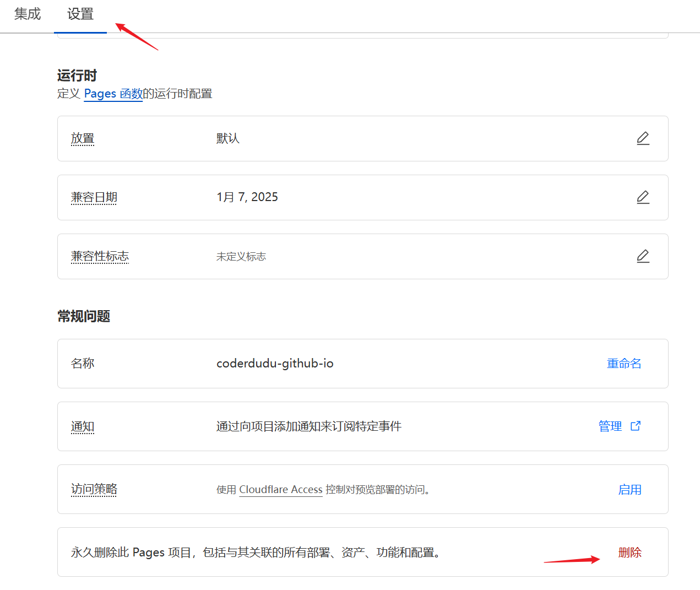Edit the 放置 (placement) setting via pencil icon

coord(643,138)
